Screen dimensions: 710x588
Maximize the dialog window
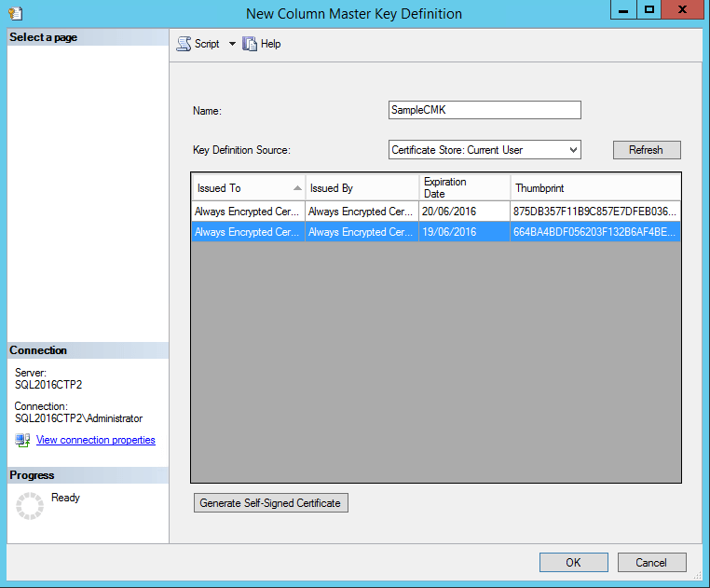click(x=649, y=10)
